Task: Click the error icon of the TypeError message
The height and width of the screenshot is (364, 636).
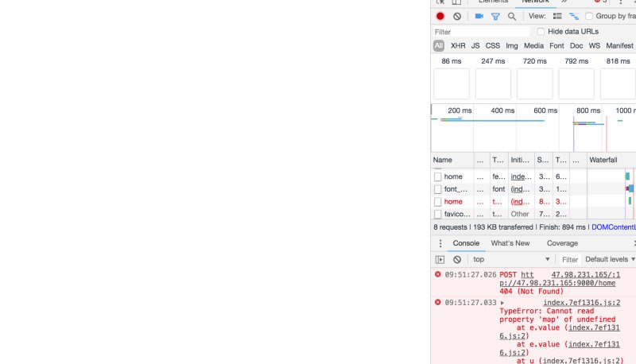Action: coord(438,302)
